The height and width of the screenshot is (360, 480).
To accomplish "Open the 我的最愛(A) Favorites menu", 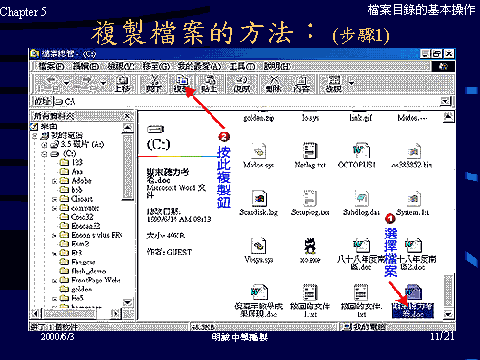I will pyautogui.click(x=199, y=66).
